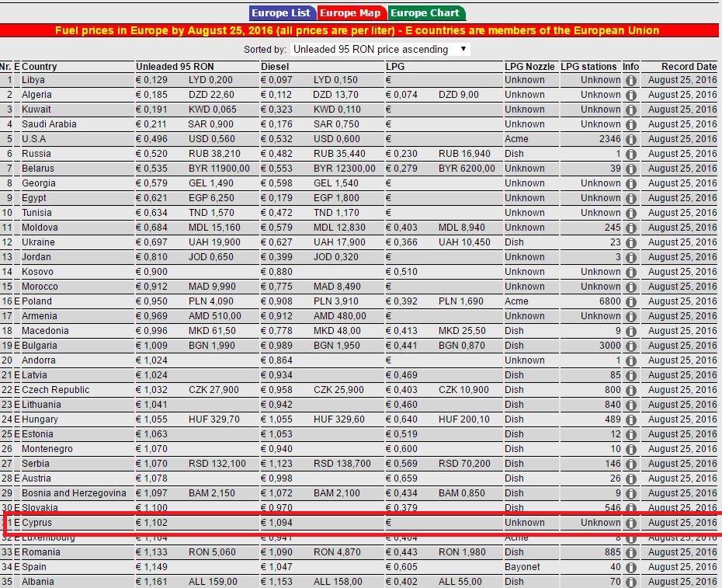Click the 'LPG stations' column header

(588, 66)
